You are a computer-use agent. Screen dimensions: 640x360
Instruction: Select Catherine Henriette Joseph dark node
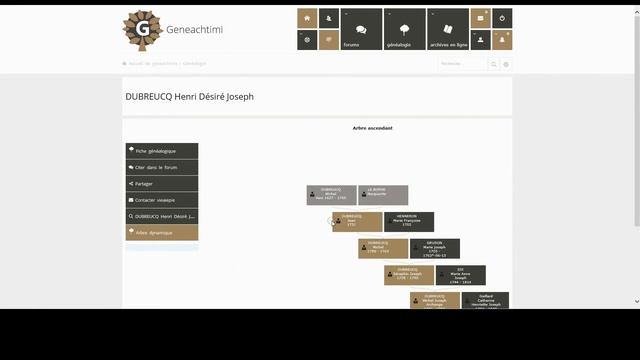pos(485,300)
